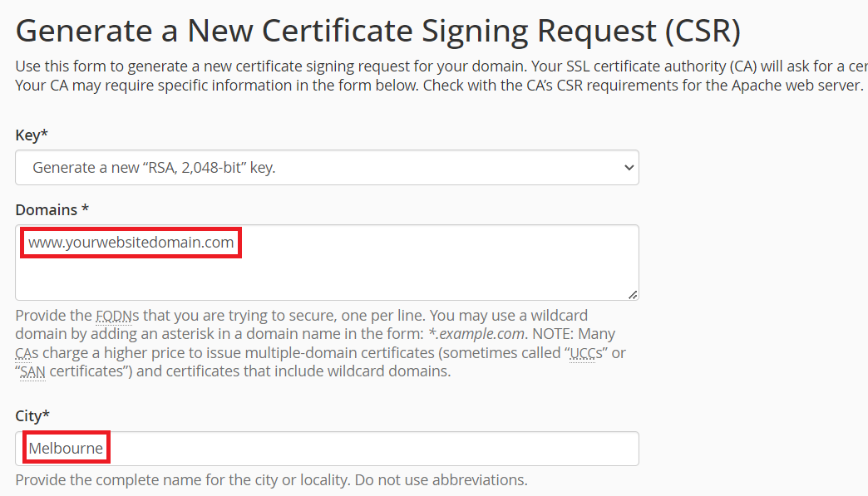Click the "Domains *" field label

pos(52,209)
